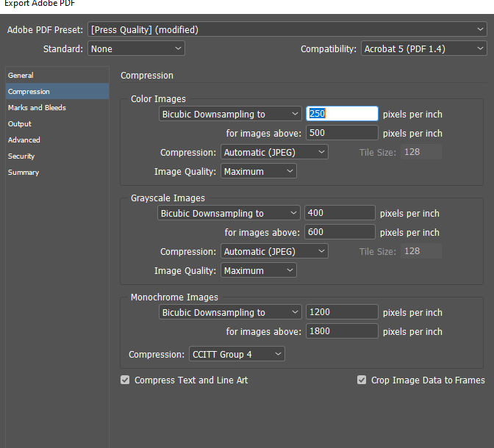The width and height of the screenshot is (494, 448).
Task: Open the Adobe PDF Preset dropdown
Action: click(287, 30)
